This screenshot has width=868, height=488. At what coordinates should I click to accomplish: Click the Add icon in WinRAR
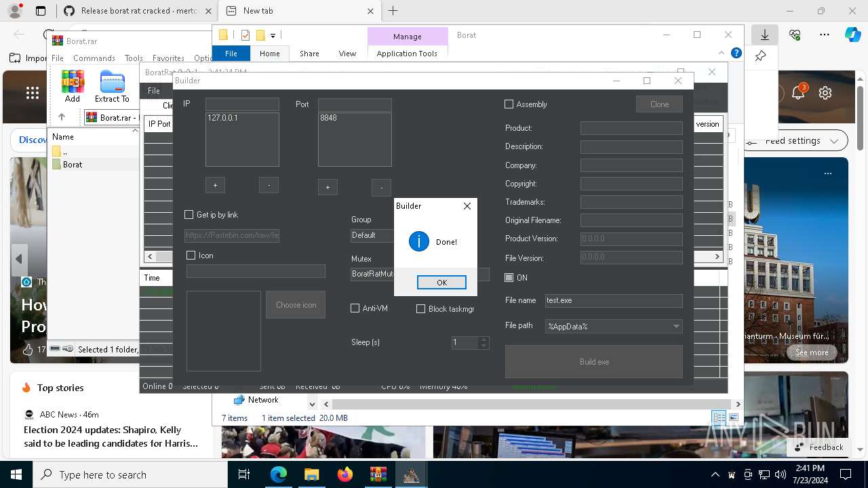(73, 87)
